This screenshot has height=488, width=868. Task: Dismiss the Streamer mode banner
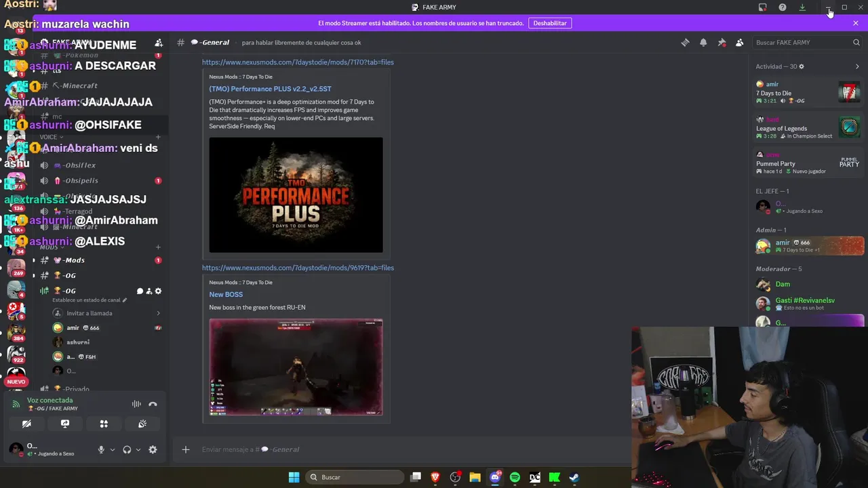click(856, 23)
